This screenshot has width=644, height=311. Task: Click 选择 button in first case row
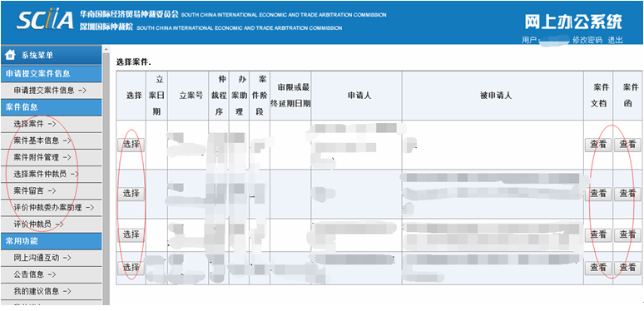pos(131,145)
